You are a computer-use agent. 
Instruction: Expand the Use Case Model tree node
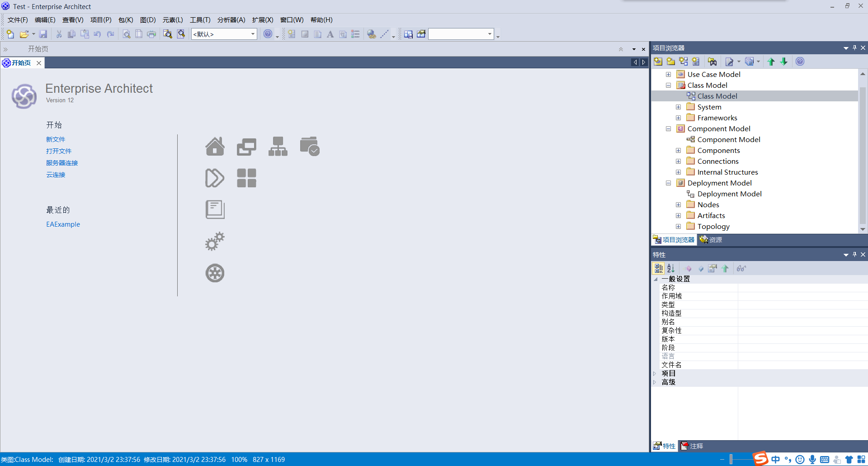coord(668,74)
